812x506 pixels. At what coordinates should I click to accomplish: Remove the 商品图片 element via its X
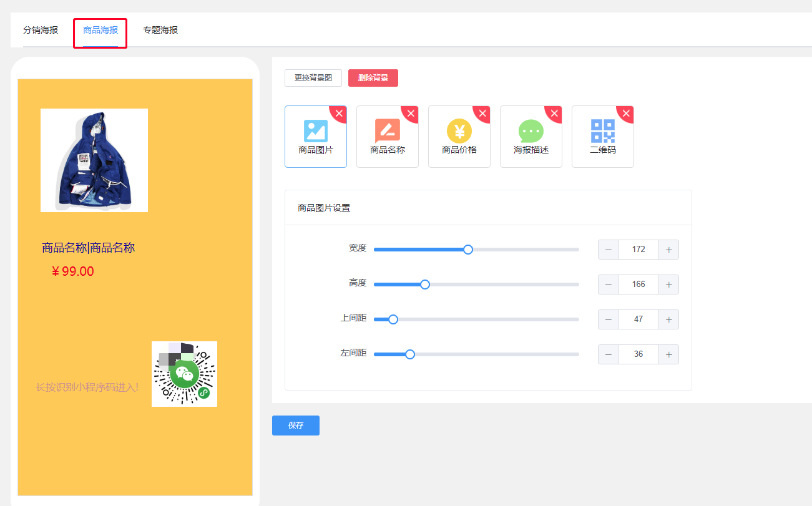tap(340, 113)
